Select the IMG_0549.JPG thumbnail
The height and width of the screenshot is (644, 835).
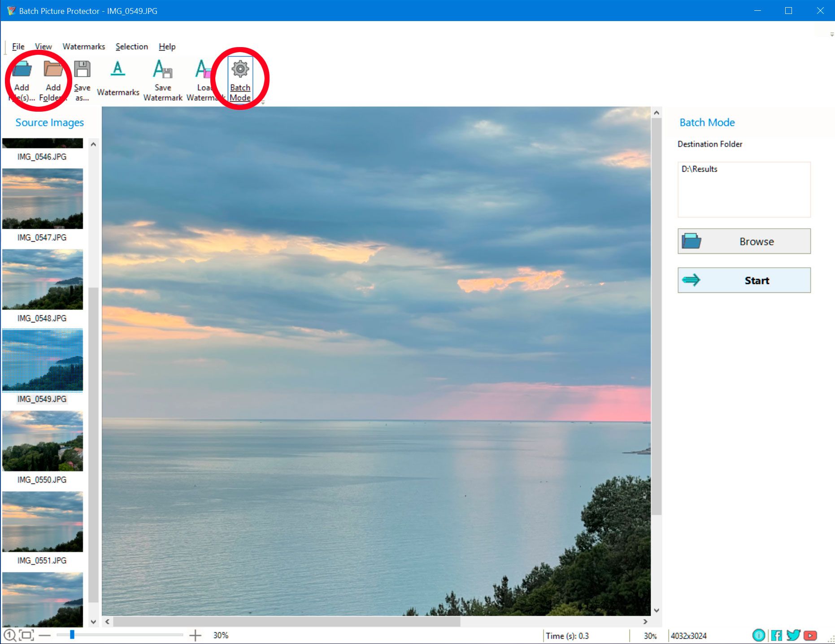[43, 360]
